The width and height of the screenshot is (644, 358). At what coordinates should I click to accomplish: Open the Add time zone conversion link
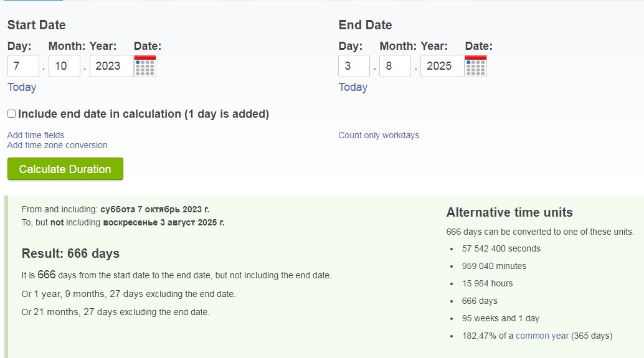[x=57, y=145]
